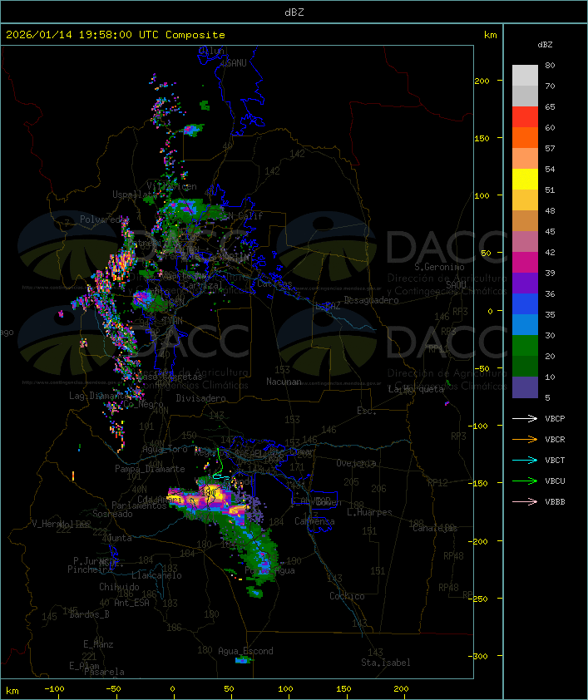Click the Desaguadero place label
The image size is (588, 700).
click(x=372, y=300)
